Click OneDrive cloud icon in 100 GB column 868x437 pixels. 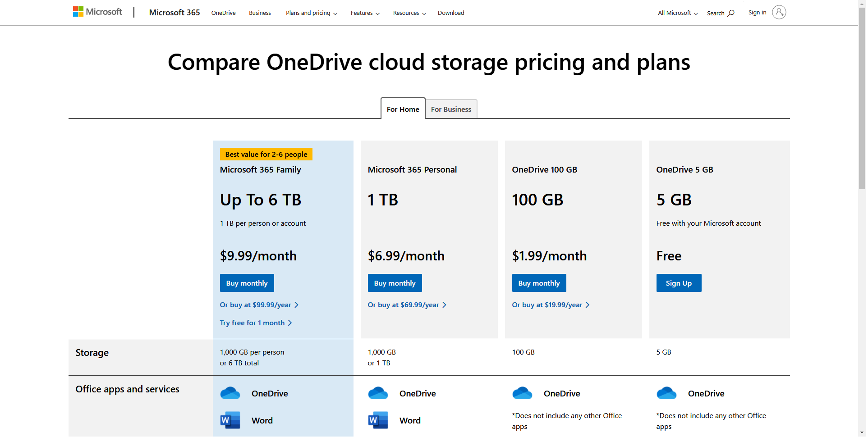tap(522, 393)
